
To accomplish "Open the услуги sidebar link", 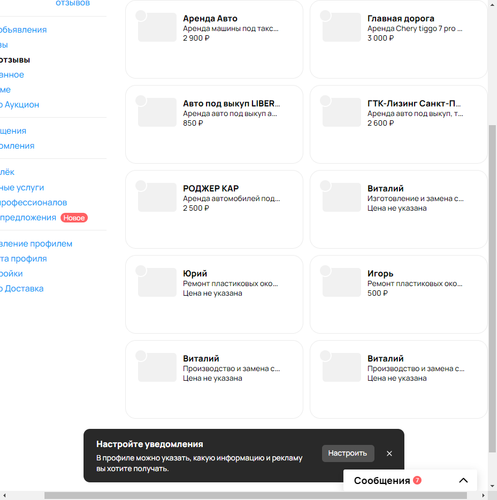I will click(22, 188).
